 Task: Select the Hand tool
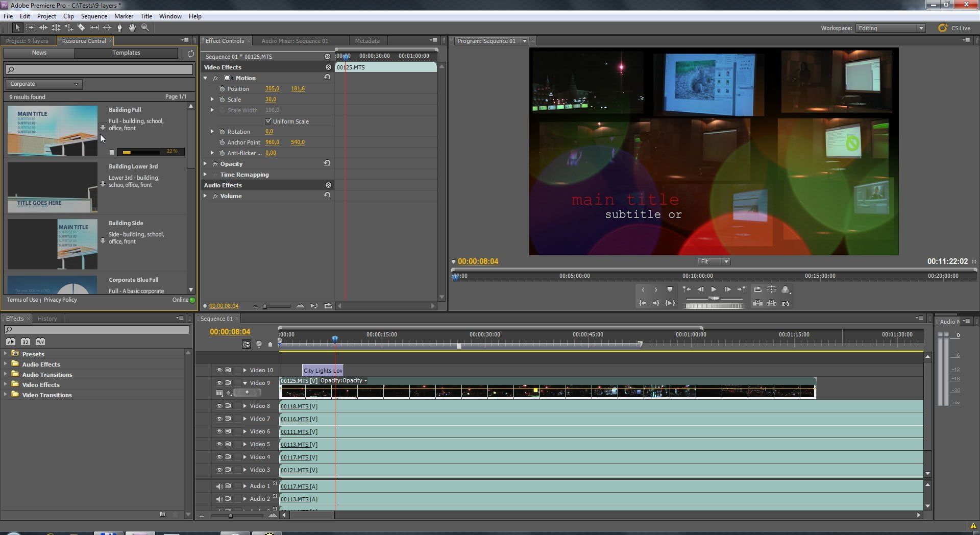click(132, 28)
